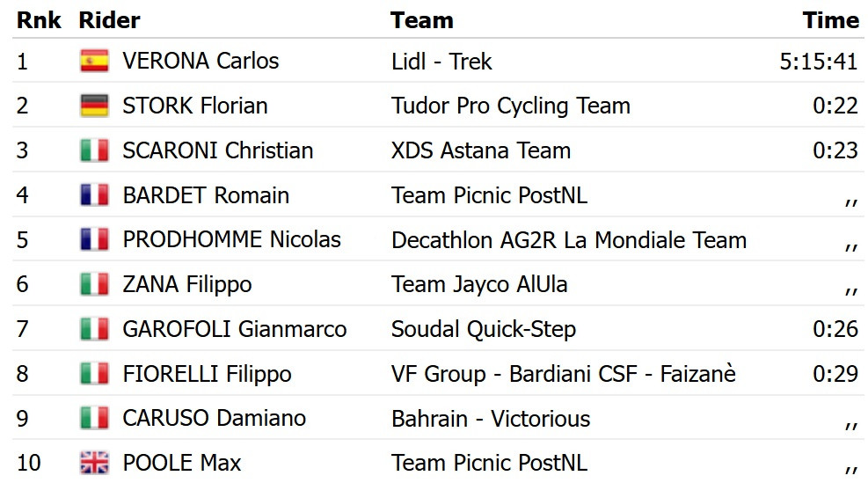Click the German flag beside STORK Florian
This screenshot has width=868, height=483.
(x=94, y=106)
